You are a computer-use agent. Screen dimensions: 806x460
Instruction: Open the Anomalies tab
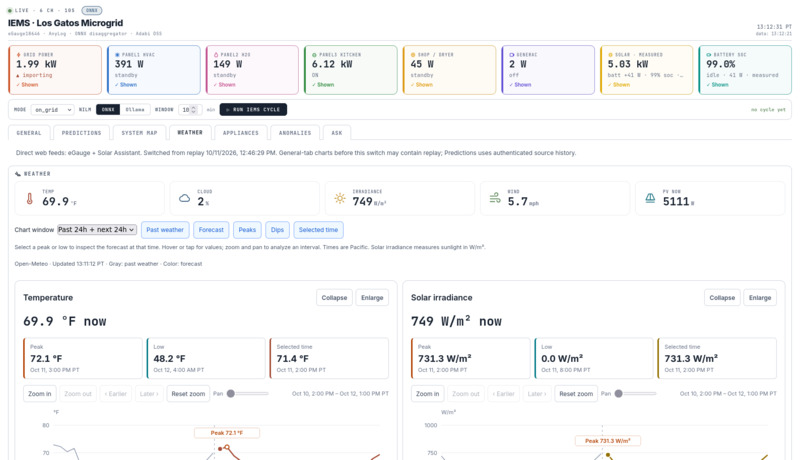click(295, 133)
